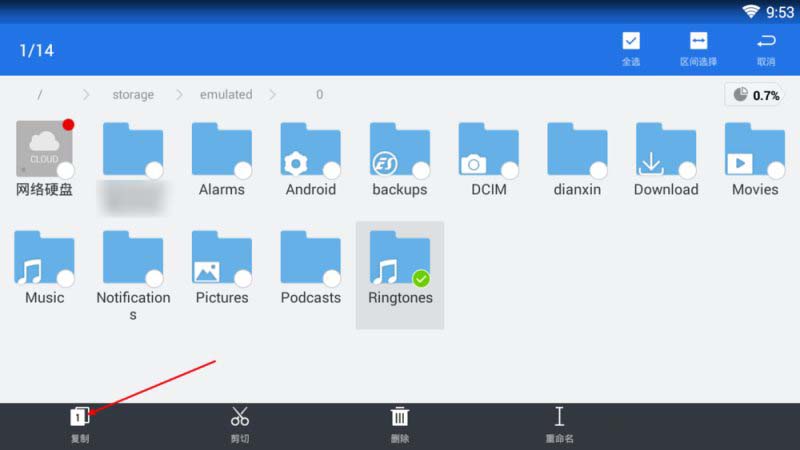Go to 'emulated' in breadcrumb path
The width and height of the screenshot is (800, 450).
point(226,94)
